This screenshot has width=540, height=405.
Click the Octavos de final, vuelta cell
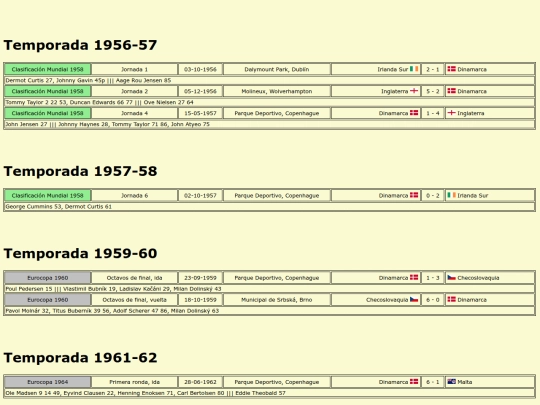[x=134, y=300]
